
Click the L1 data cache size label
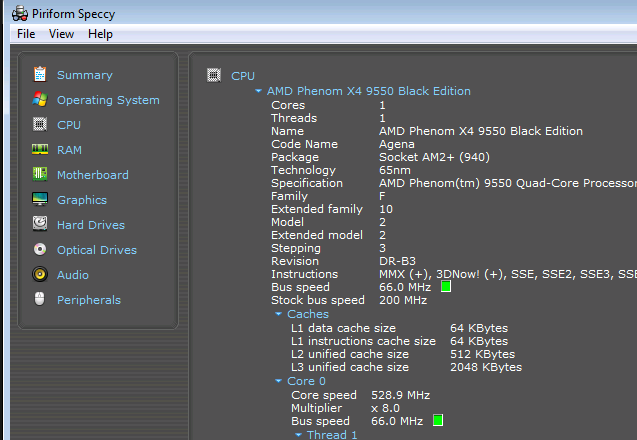[343, 328]
